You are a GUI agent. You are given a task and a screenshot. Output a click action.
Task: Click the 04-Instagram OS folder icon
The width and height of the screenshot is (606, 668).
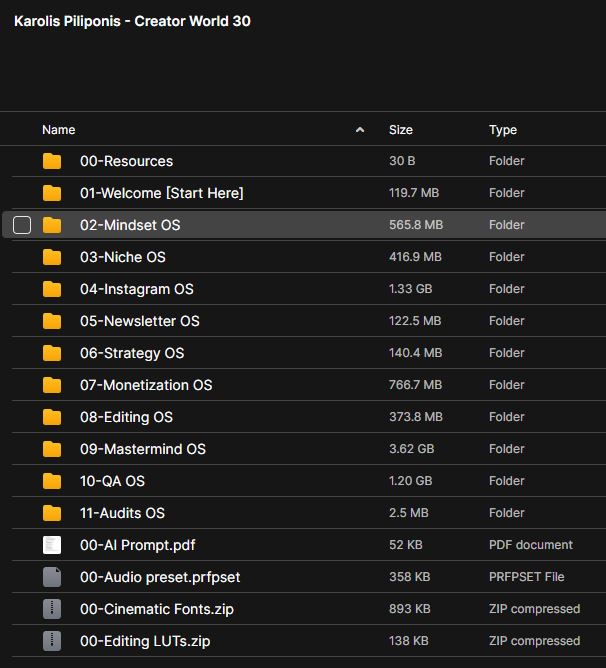52,289
